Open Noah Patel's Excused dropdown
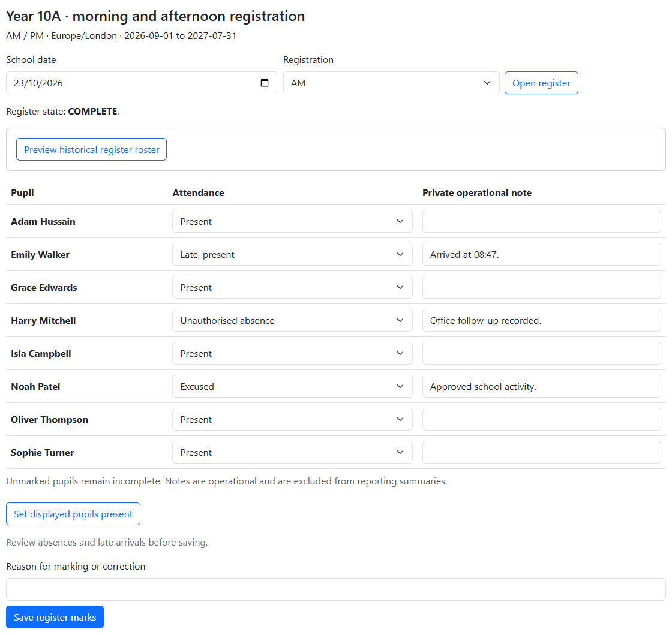 [x=292, y=386]
